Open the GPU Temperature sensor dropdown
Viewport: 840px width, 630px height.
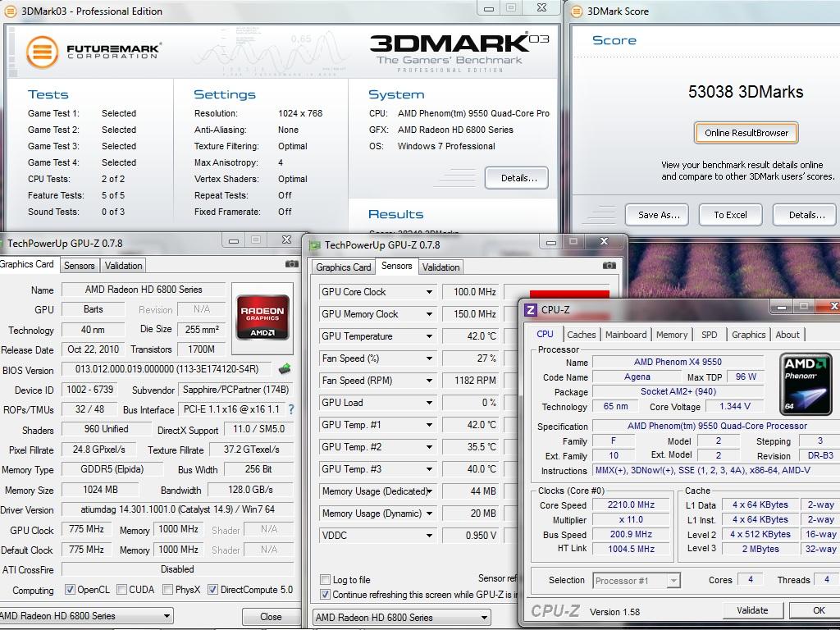[429, 336]
